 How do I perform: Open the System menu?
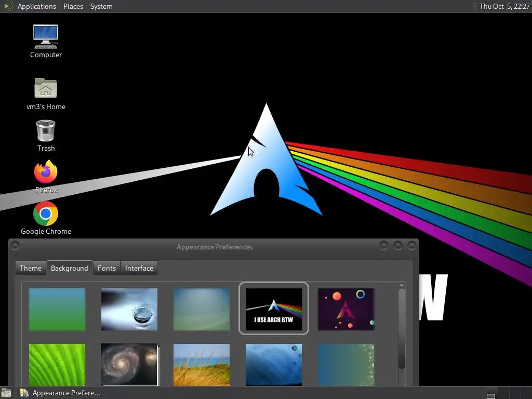click(101, 6)
